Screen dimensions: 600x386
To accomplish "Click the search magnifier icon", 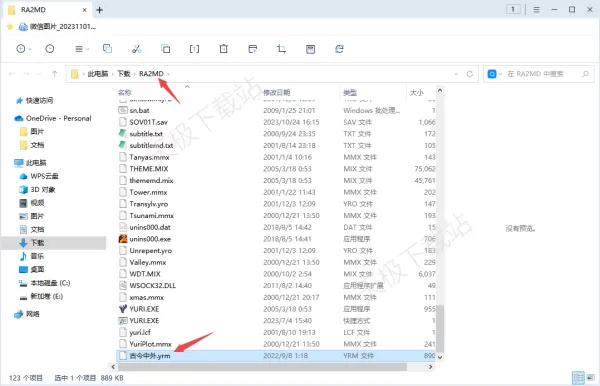I will click(x=585, y=74).
